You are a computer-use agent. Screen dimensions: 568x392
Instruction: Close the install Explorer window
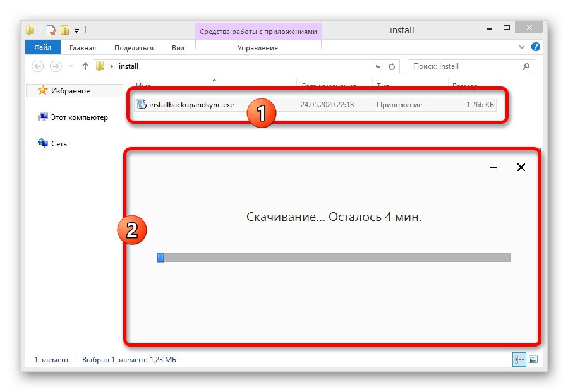point(529,28)
